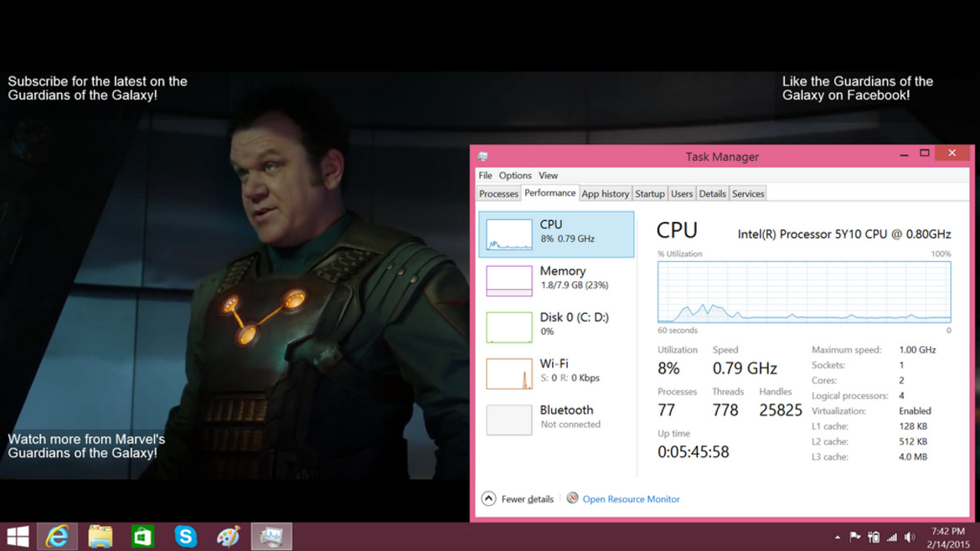
Task: Open the Action Center flag icon
Action: point(855,537)
